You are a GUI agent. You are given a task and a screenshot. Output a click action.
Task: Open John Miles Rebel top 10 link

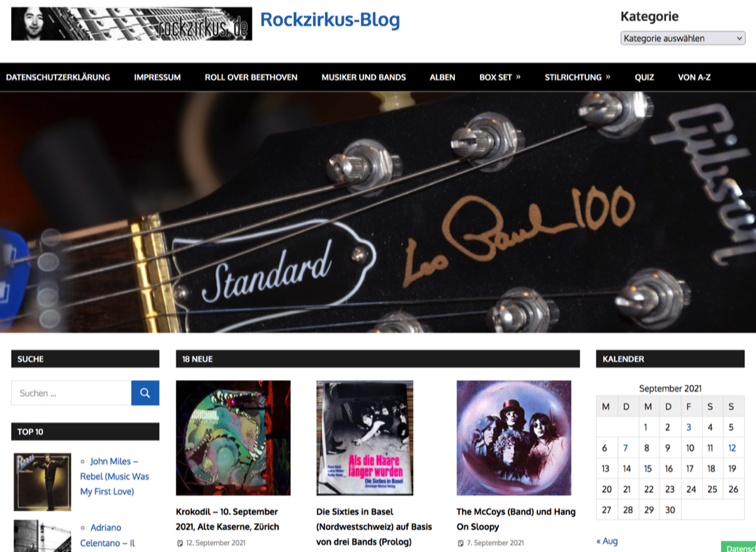coord(115,476)
